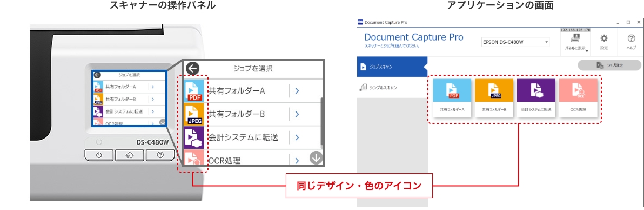The width and height of the screenshot is (644, 210).
Task: Open the 会計システムに転送 chevron in enlarged panel
Action: click(x=297, y=137)
